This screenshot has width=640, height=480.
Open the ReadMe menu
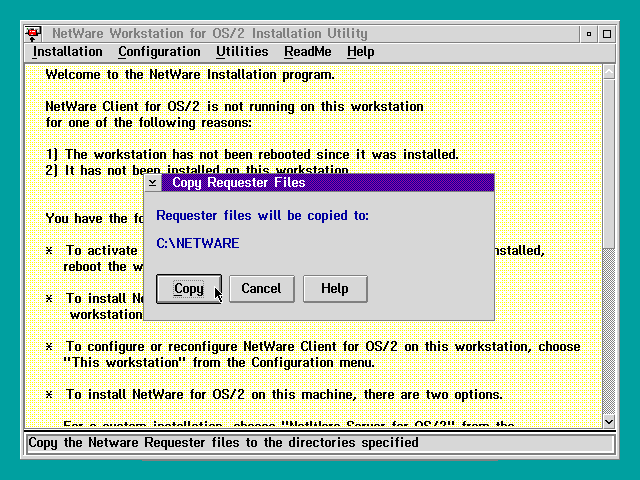(308, 52)
